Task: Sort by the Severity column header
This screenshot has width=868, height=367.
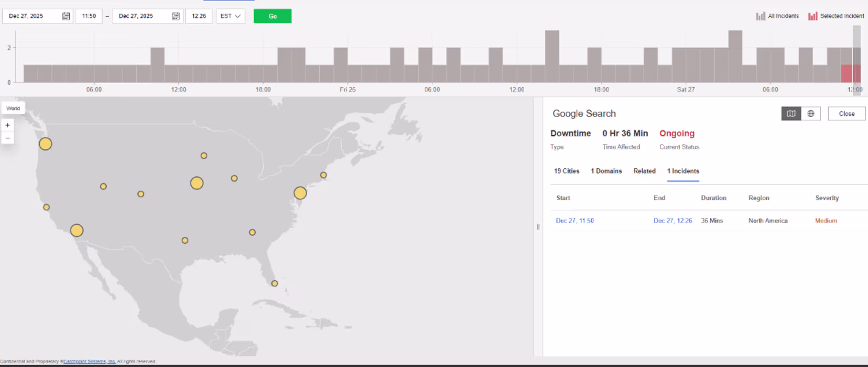Action: coord(827,198)
